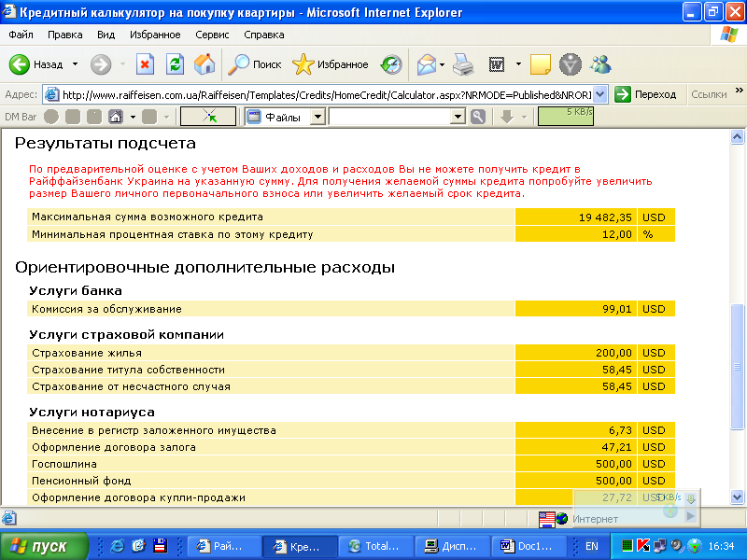747x560 pixels.
Task: Switch to Doc1... Word taskbar window
Action: click(x=529, y=546)
